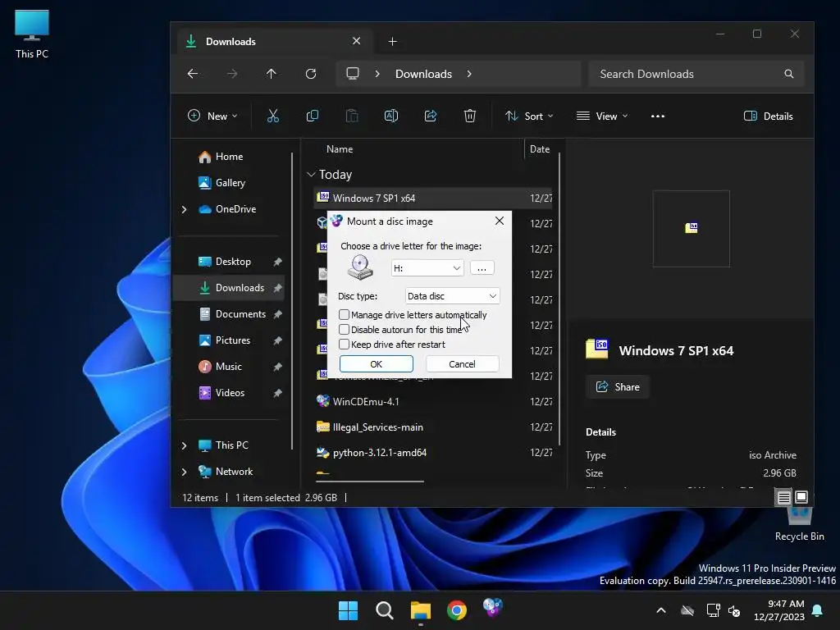Open Videos in the sidebar
Image resolution: width=840 pixels, height=630 pixels.
230,393
